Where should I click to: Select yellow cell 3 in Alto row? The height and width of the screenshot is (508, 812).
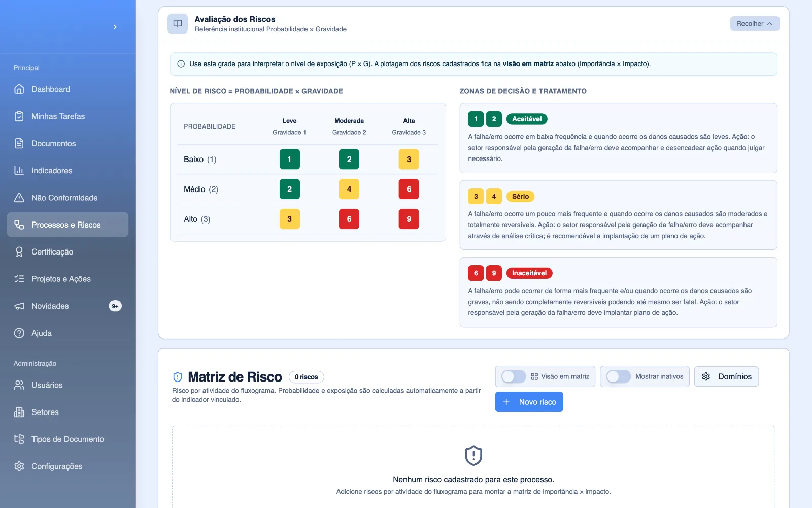[x=289, y=219]
